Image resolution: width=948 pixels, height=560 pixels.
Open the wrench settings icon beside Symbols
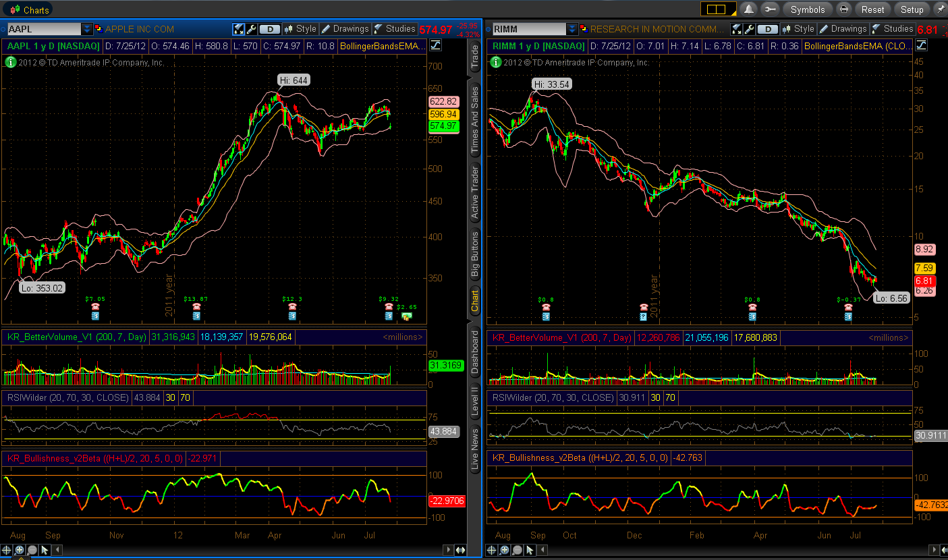770,9
